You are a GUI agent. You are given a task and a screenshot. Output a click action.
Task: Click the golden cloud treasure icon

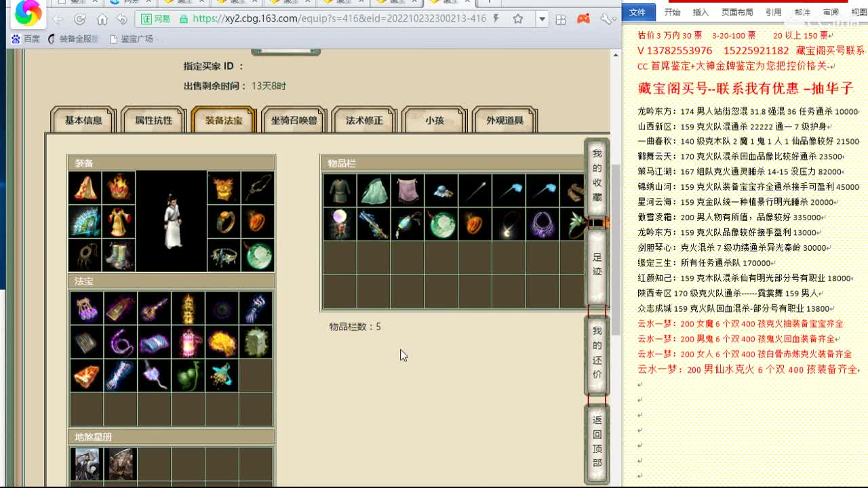pos(222,342)
